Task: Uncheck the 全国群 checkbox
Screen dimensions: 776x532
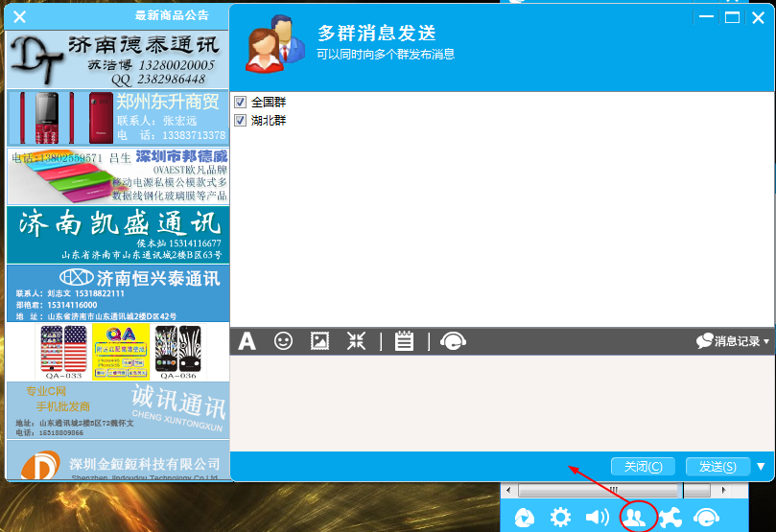Action: point(240,103)
